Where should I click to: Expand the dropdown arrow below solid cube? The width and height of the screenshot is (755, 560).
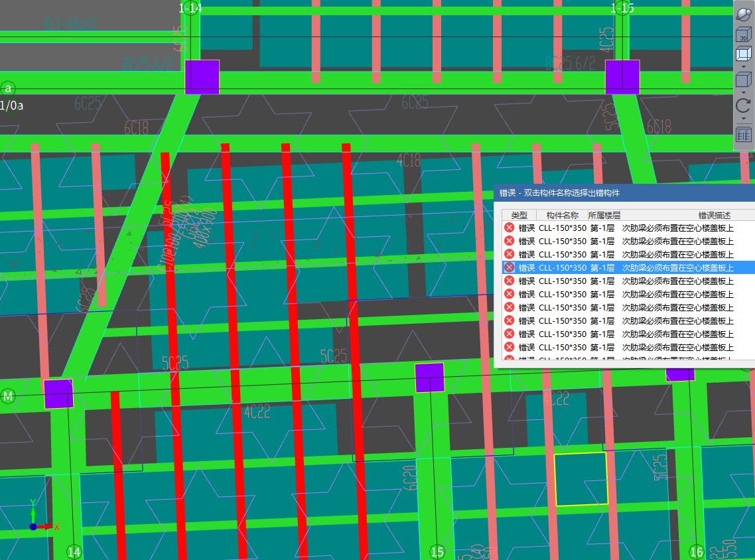pos(743,92)
